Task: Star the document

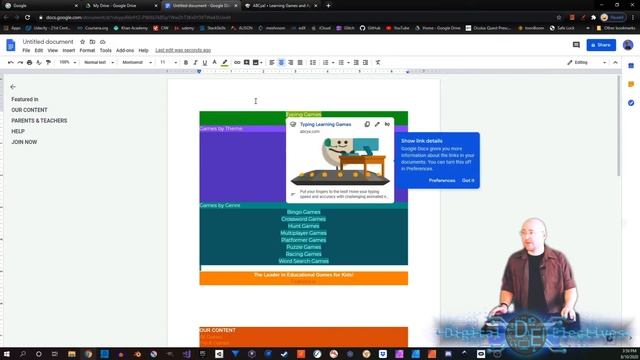Action: click(x=82, y=42)
